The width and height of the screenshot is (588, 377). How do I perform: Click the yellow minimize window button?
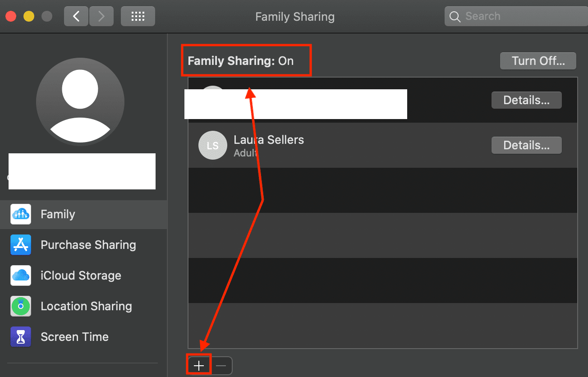tap(28, 17)
